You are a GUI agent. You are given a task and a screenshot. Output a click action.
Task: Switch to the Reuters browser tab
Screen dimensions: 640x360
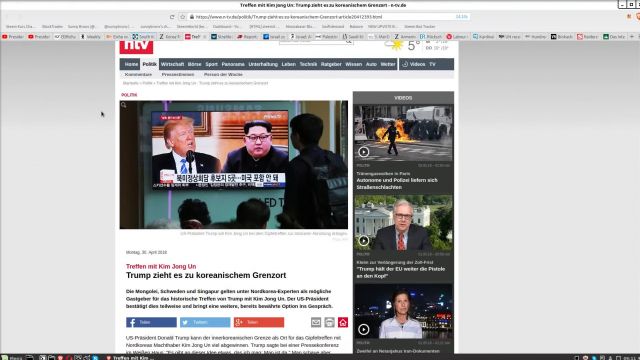tap(587, 37)
